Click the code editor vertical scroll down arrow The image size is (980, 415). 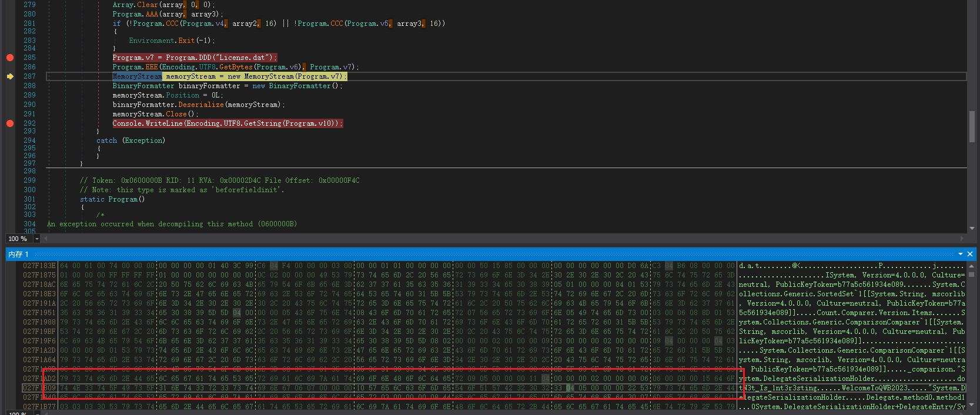[x=972, y=228]
